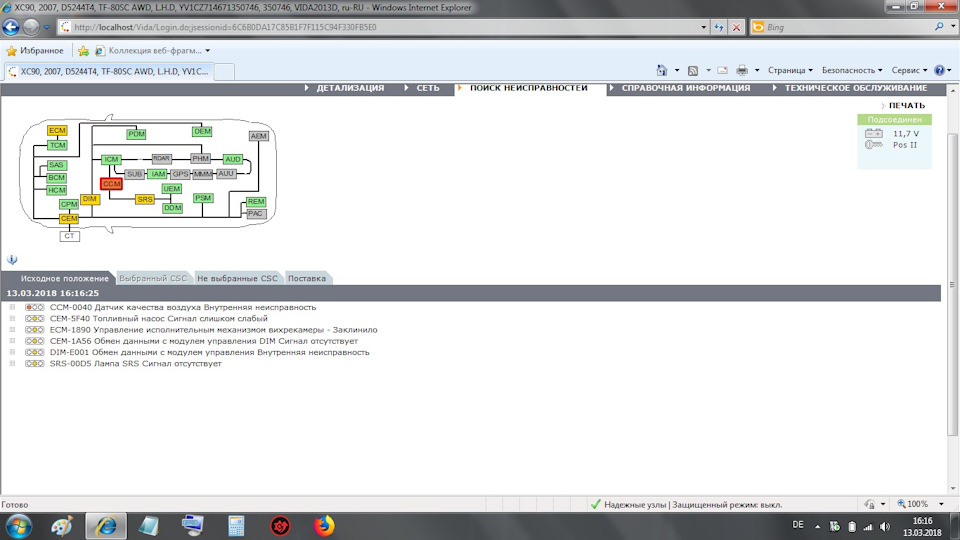This screenshot has height=540, width=960.
Task: Click the PHM module node
Action: point(201,159)
